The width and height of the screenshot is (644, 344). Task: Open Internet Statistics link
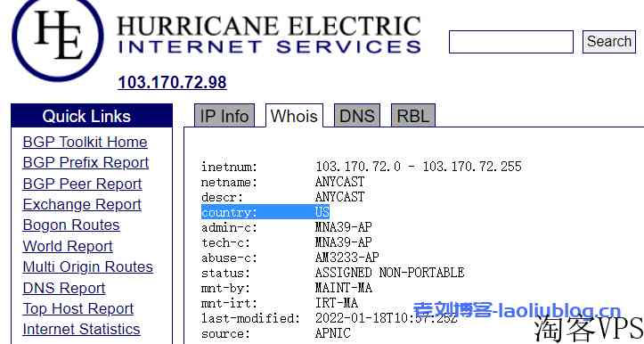pyautogui.click(x=81, y=329)
